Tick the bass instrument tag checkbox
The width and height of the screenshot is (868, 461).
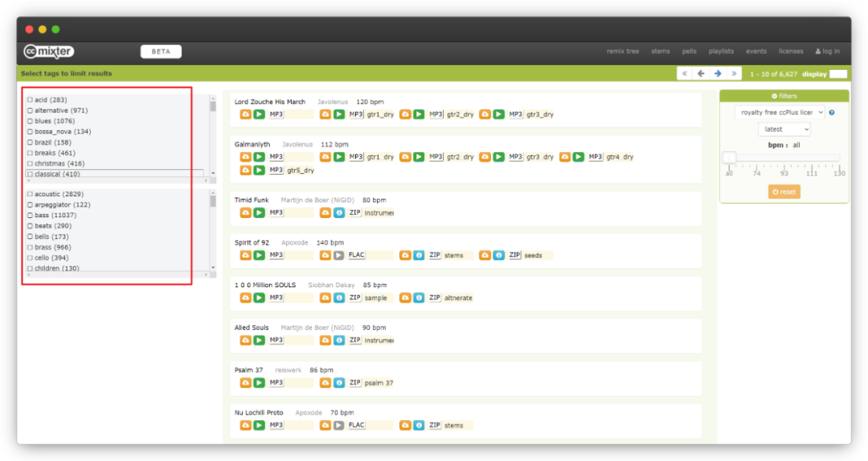(x=31, y=216)
